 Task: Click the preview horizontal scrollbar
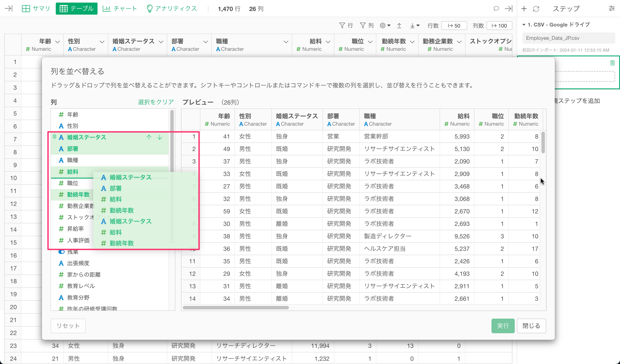tap(236, 308)
